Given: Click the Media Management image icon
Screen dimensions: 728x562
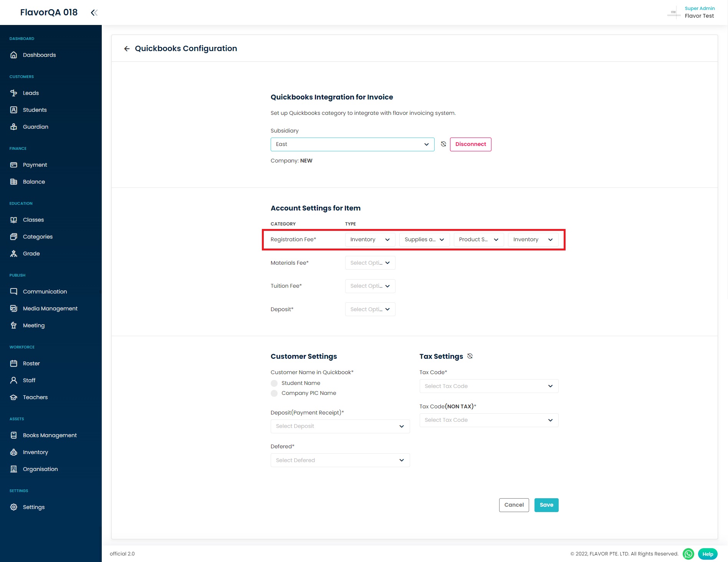Looking at the screenshot, I should (x=14, y=308).
